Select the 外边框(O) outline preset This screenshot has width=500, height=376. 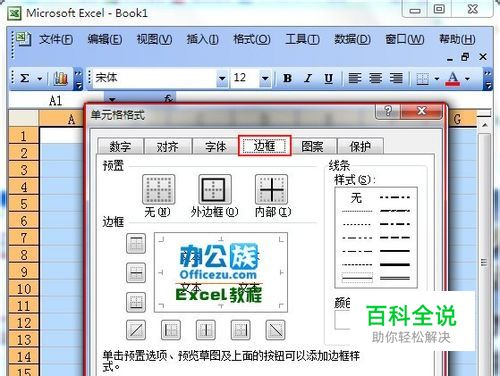[x=215, y=189]
